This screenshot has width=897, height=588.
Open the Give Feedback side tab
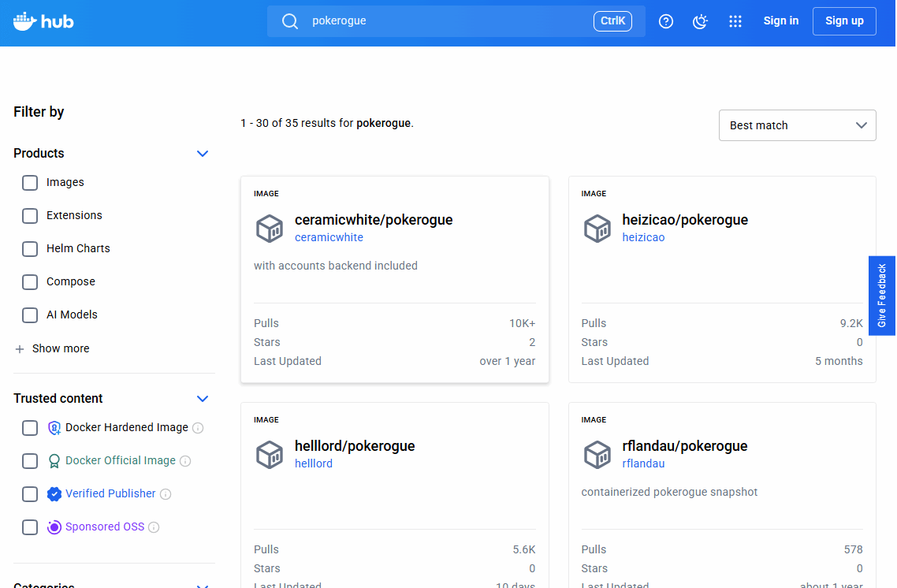pos(881,296)
